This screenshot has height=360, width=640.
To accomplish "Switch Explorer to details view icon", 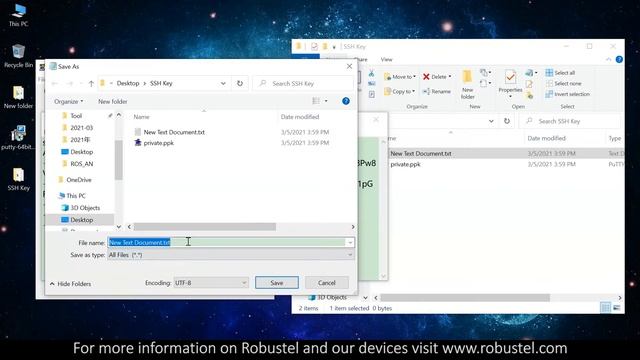I will click(x=606, y=308).
